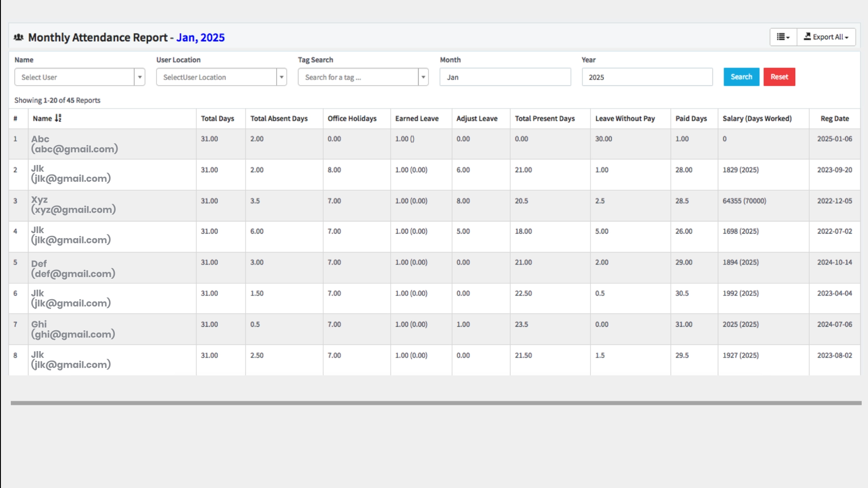868x488 pixels.
Task: Click Leave Without Pay value 30.00
Action: coord(604,139)
